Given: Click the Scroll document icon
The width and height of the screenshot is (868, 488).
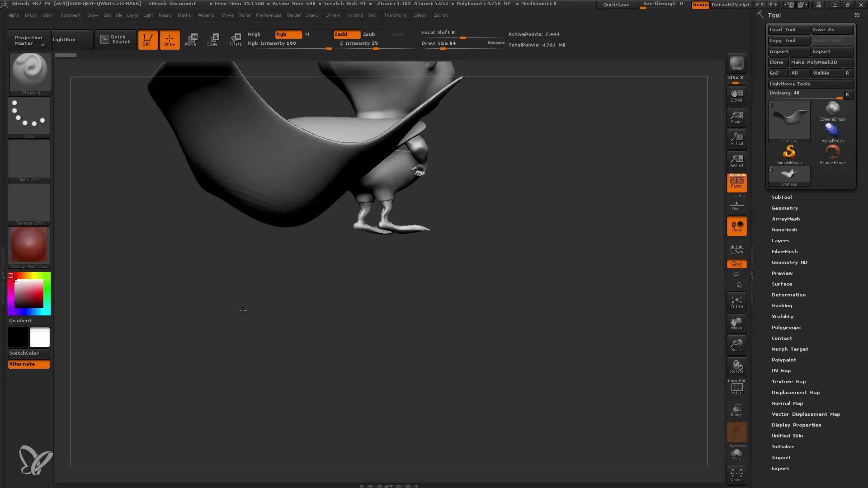Looking at the screenshot, I should [x=736, y=96].
